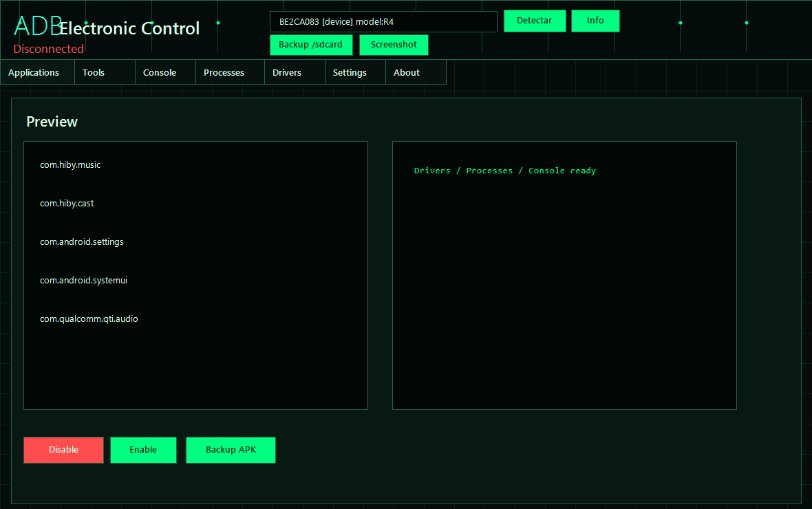Click the Disconnected status label

pyautogui.click(x=49, y=50)
